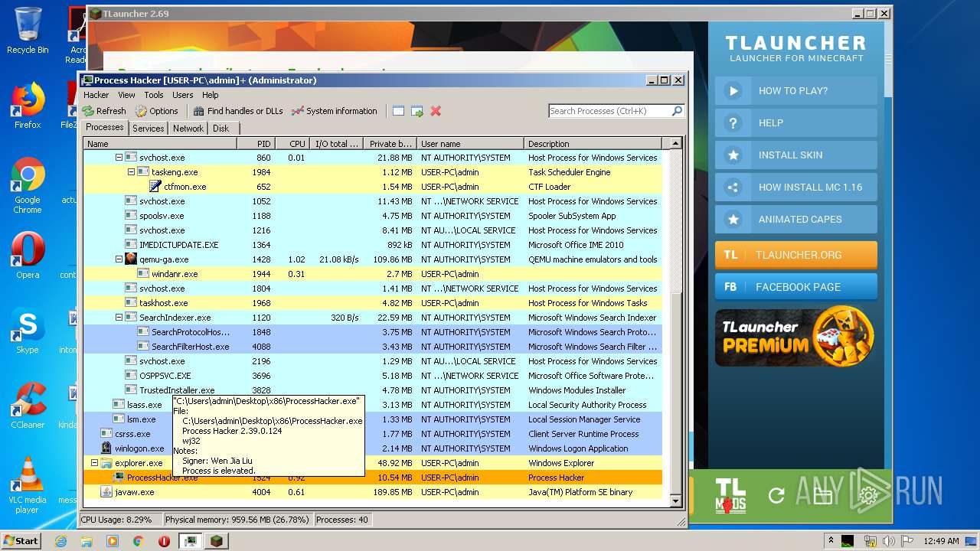Collapse the explorer.exe tree node
This screenshot has width=980, height=551.
94,463
